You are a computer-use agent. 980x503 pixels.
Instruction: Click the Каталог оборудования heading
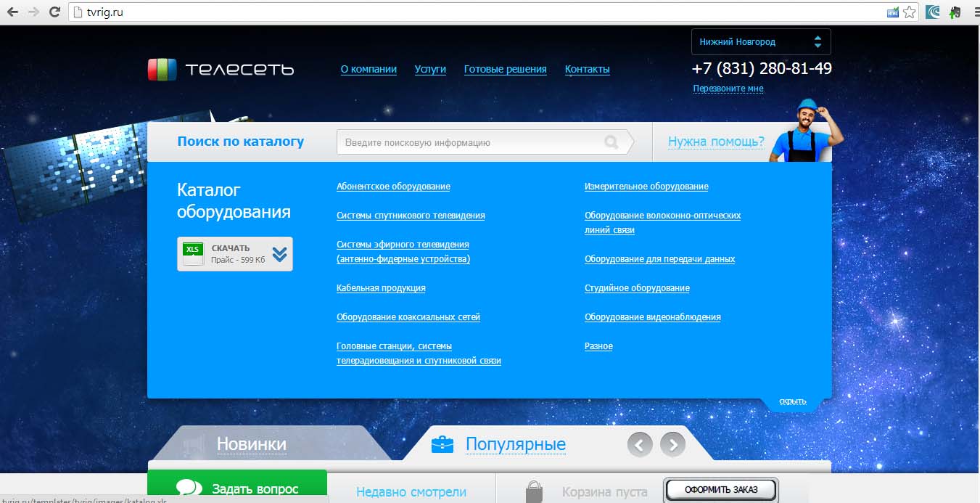[x=234, y=200]
